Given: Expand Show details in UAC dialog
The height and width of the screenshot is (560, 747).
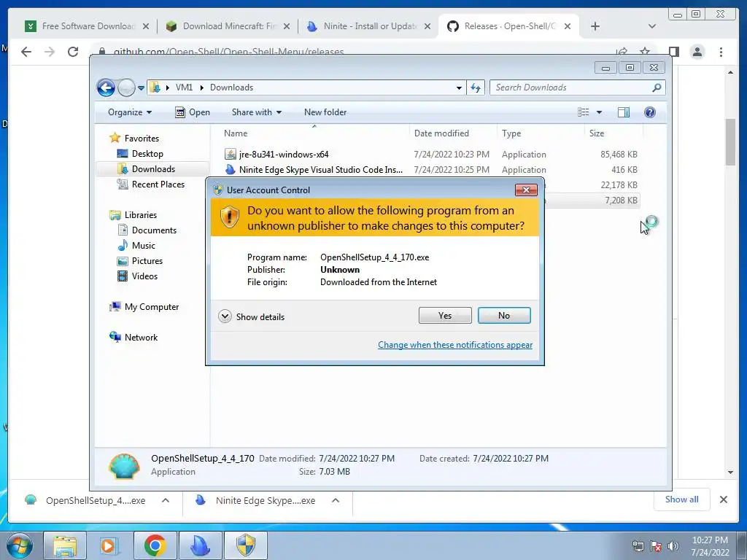Looking at the screenshot, I should tap(252, 316).
